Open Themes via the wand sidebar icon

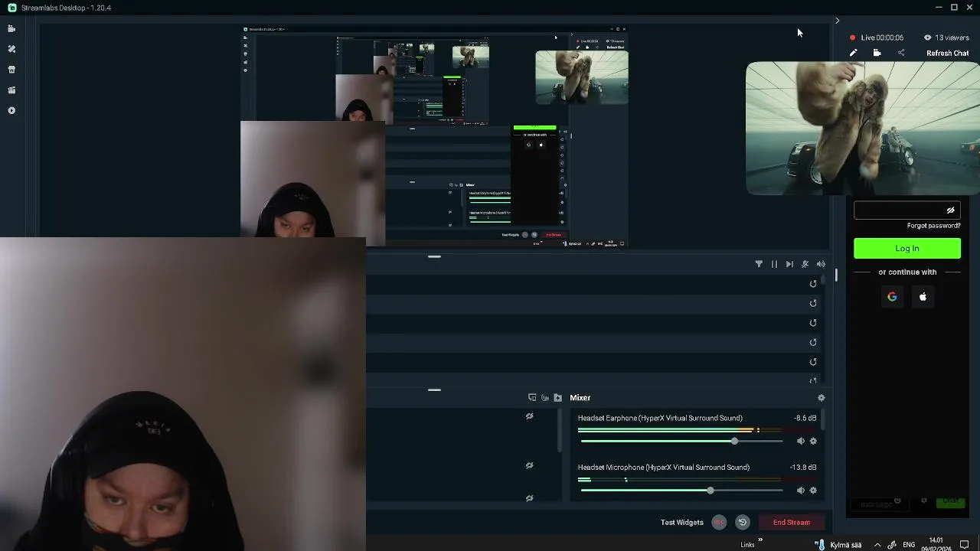(x=11, y=49)
